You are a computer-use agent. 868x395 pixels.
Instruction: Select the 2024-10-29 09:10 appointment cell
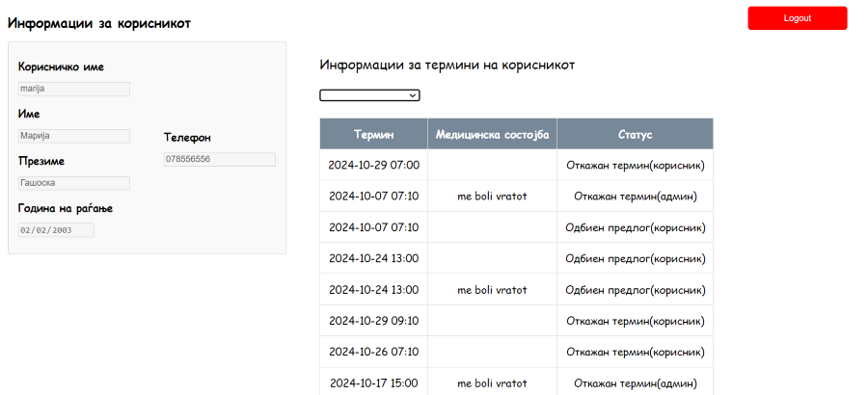click(373, 321)
